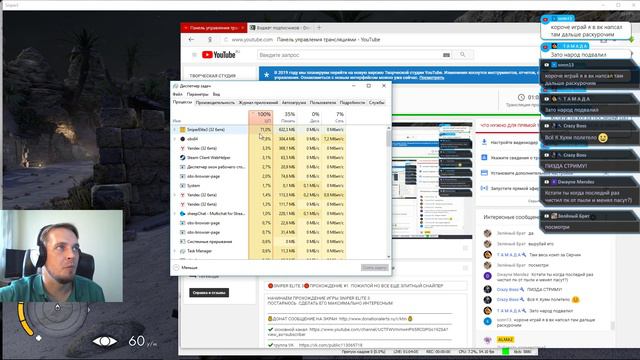Image resolution: width=640 pixels, height=360 pixels.
Task: Click the green status square in OBS bar
Action: point(505,351)
